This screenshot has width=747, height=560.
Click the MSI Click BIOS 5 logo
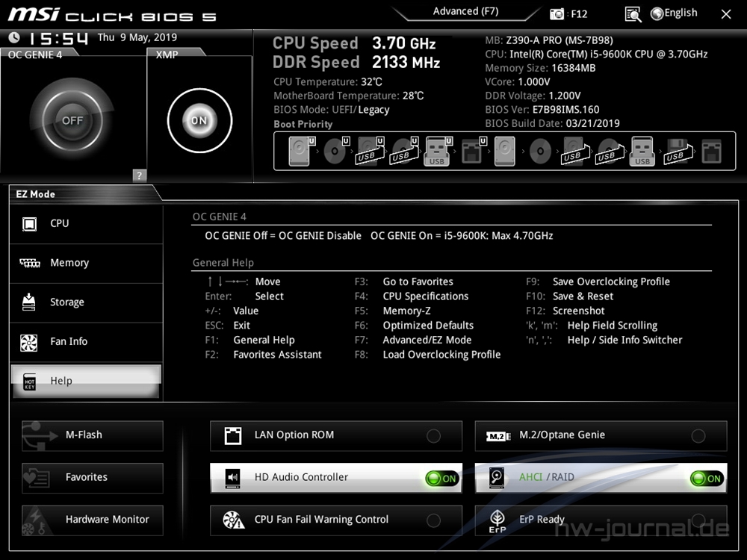[x=113, y=15]
